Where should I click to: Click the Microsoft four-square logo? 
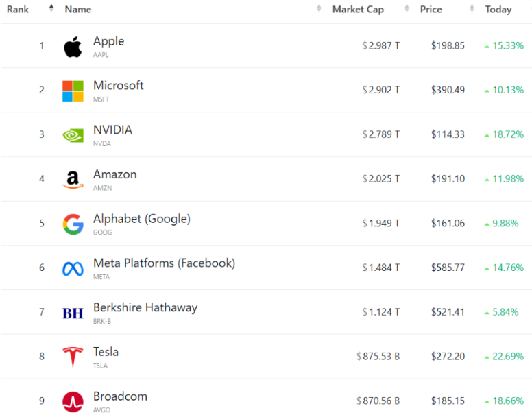73,91
